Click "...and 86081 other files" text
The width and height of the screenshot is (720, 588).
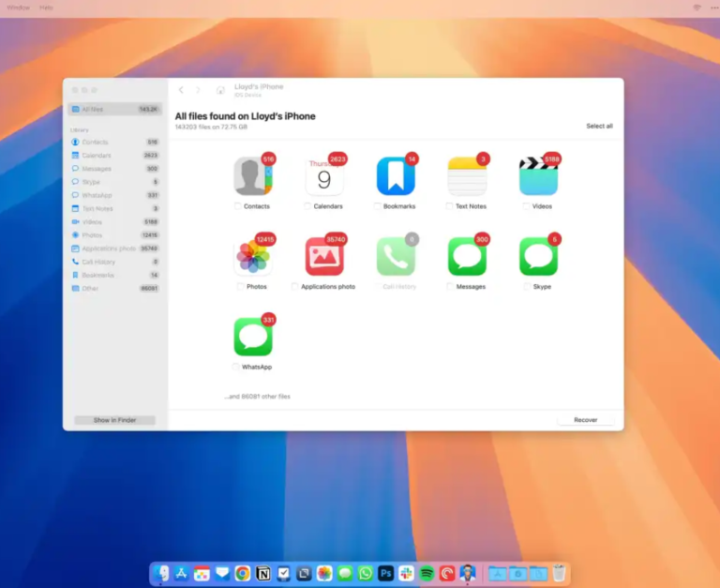point(257,397)
